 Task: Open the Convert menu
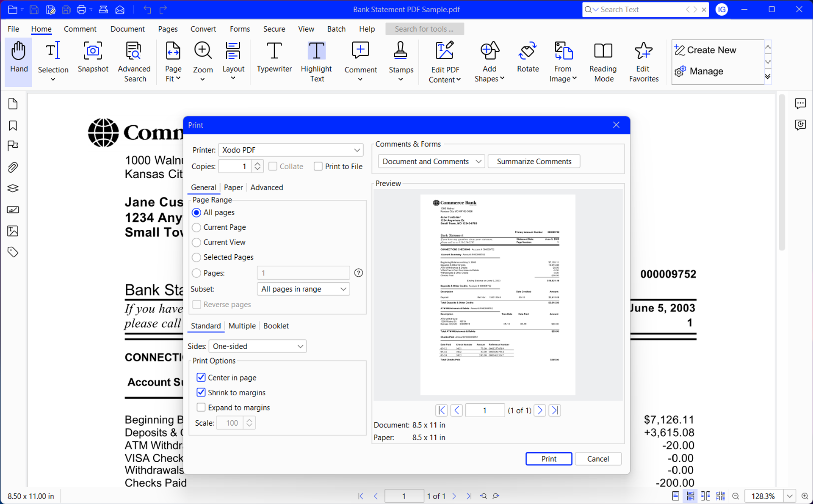203,29
